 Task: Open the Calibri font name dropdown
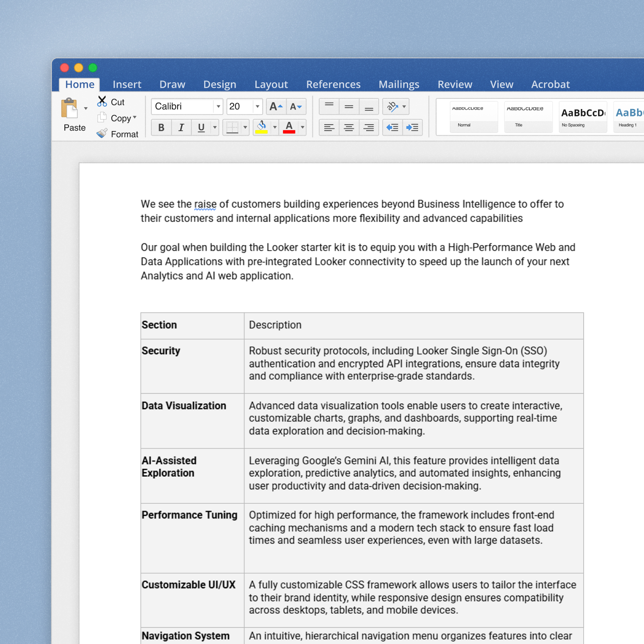tap(218, 107)
